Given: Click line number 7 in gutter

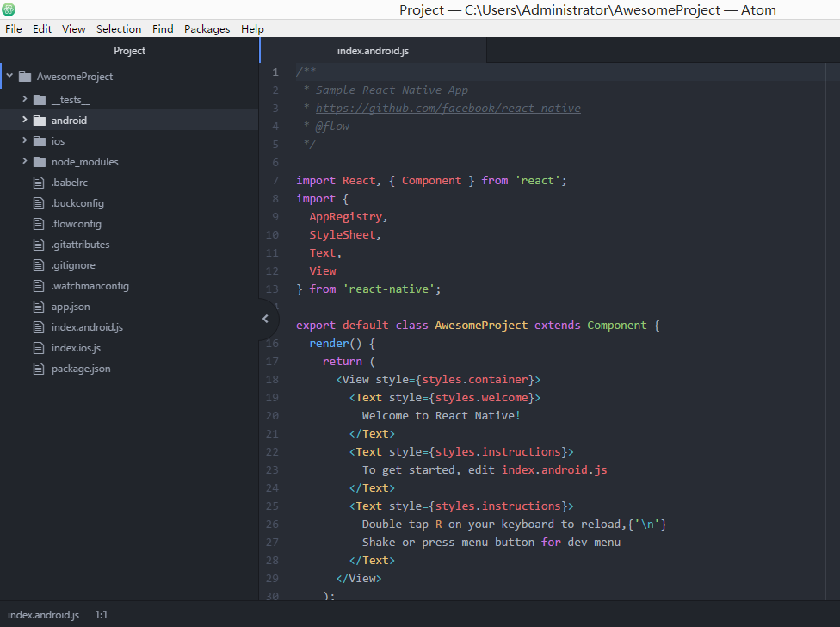Looking at the screenshot, I should coord(275,181).
